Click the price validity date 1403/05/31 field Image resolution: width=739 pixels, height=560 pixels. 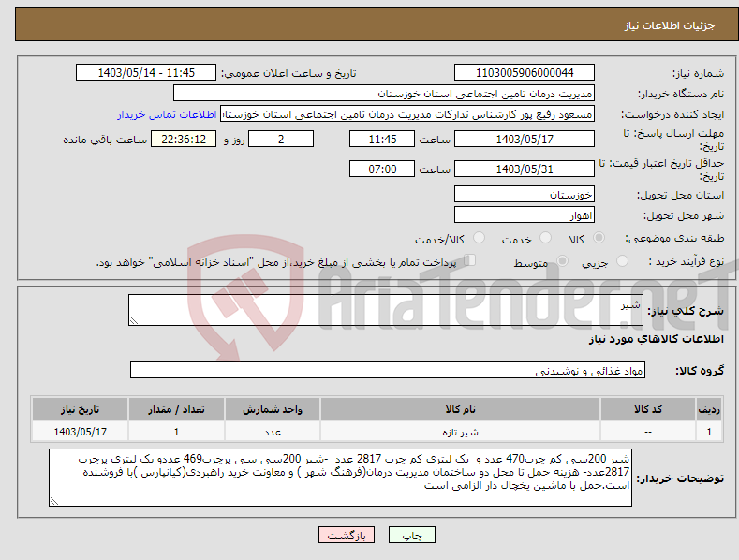point(525,169)
